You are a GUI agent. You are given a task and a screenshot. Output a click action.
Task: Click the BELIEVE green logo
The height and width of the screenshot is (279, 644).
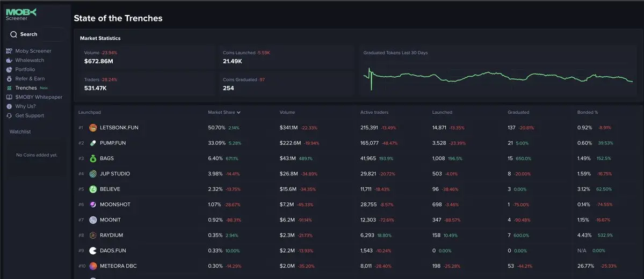93,189
